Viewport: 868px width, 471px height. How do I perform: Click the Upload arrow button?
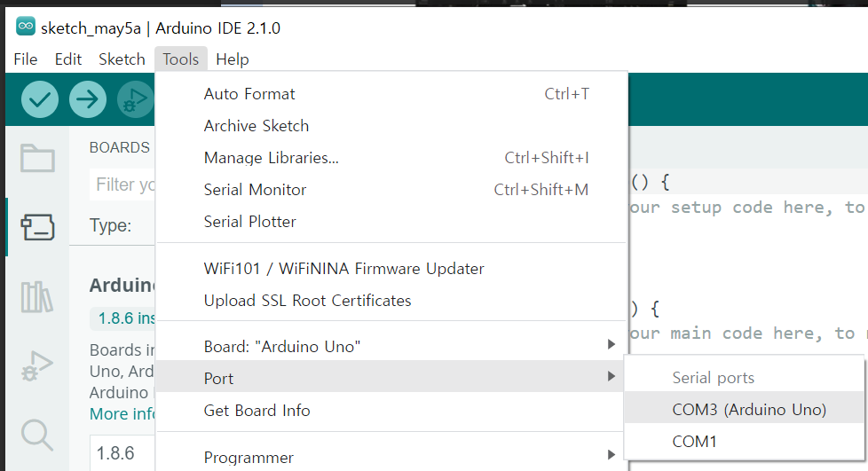88,99
